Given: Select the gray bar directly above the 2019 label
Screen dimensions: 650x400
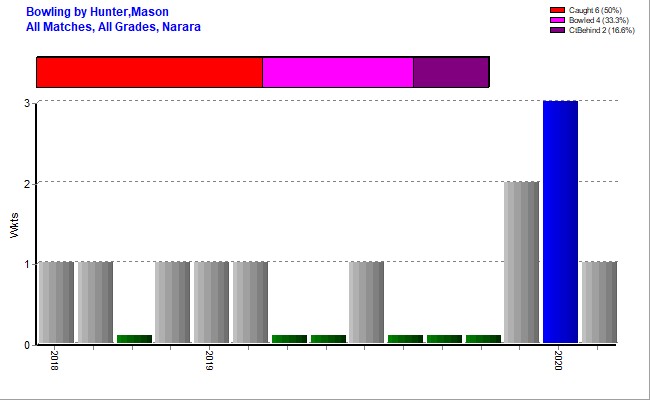Looking at the screenshot, I should [211, 302].
